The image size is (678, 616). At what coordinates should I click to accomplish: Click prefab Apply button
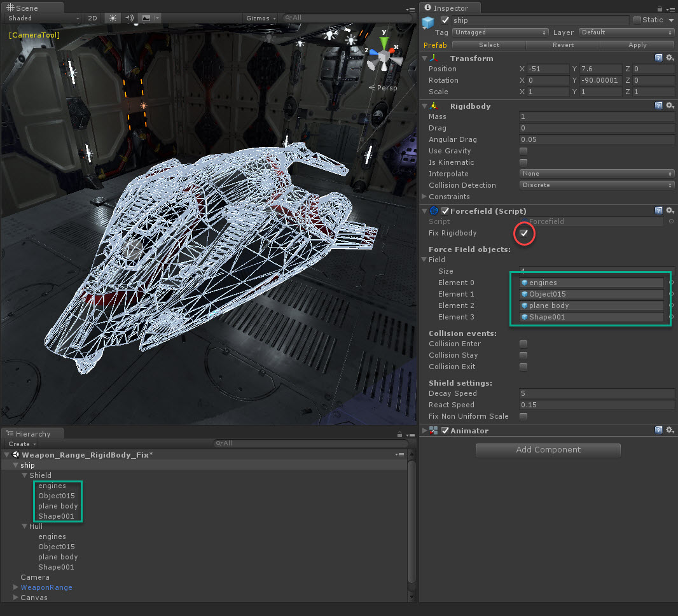(637, 45)
